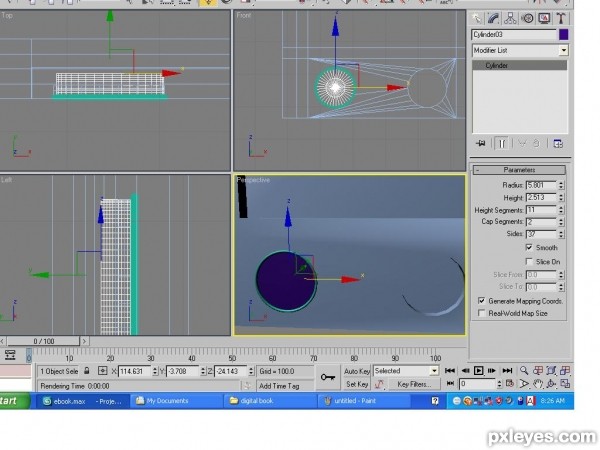Open the mini curve editor icon
This screenshot has width=600, height=450.
click(10, 355)
